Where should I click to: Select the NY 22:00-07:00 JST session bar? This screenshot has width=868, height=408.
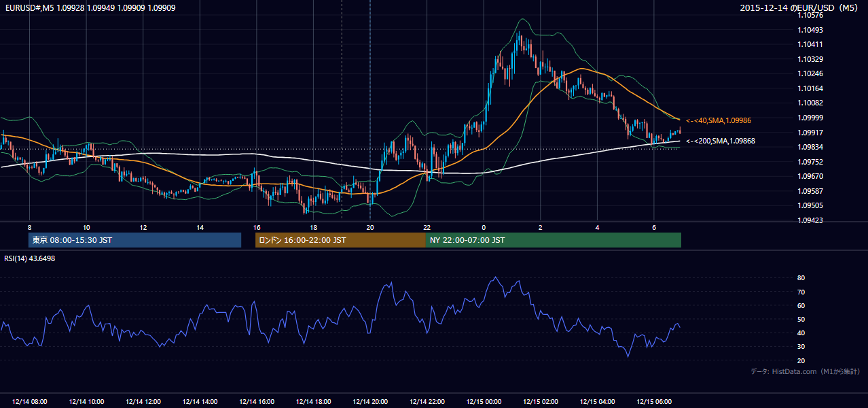pos(554,240)
